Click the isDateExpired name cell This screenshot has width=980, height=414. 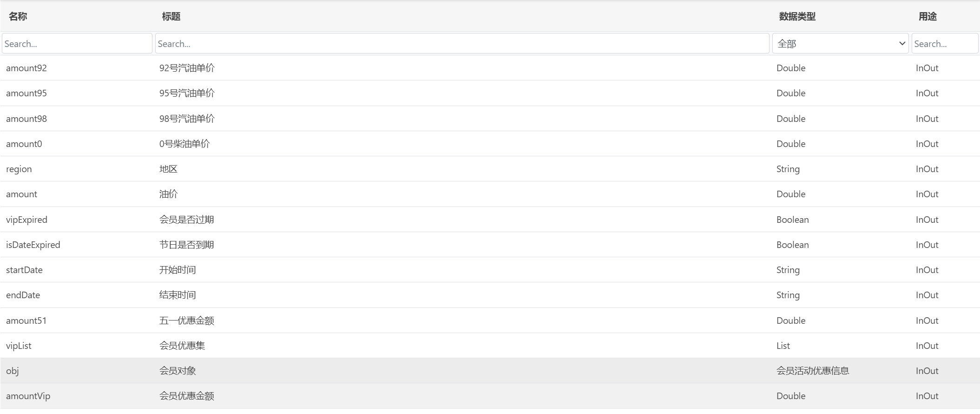33,245
